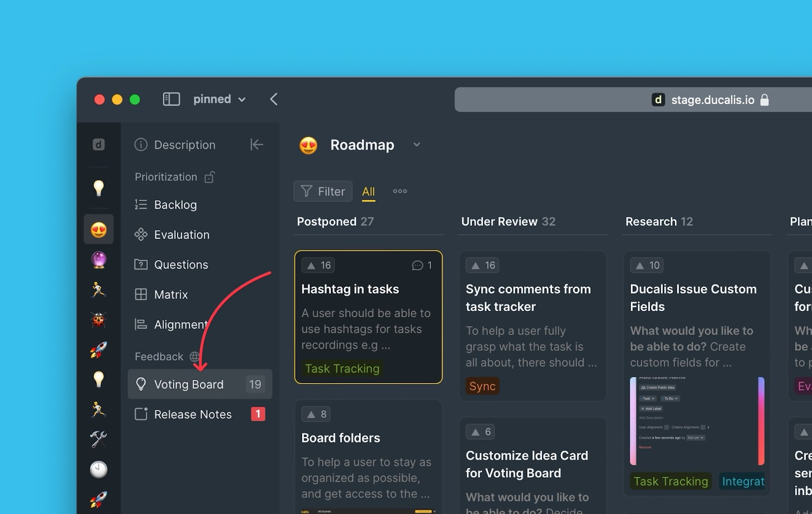Click the Ducalis logo at top of rail

(98, 145)
